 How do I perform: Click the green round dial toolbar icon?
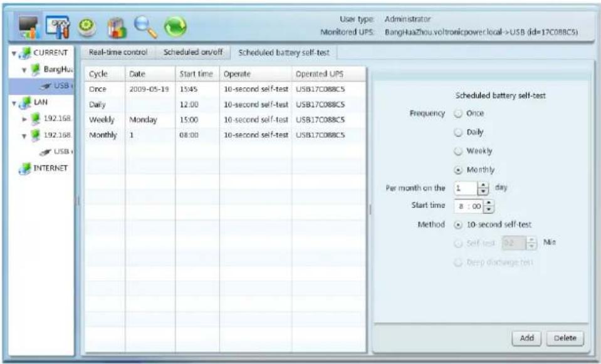87,28
